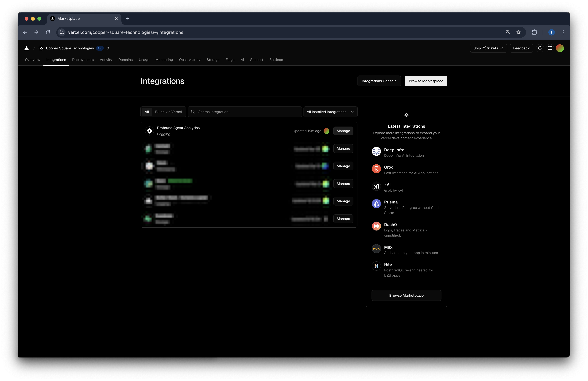Switch filter to All integrations
This screenshot has height=381, width=588.
(147, 112)
